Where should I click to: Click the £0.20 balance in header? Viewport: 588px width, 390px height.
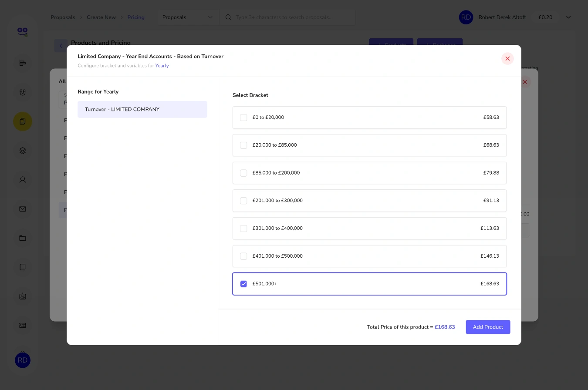(x=545, y=17)
